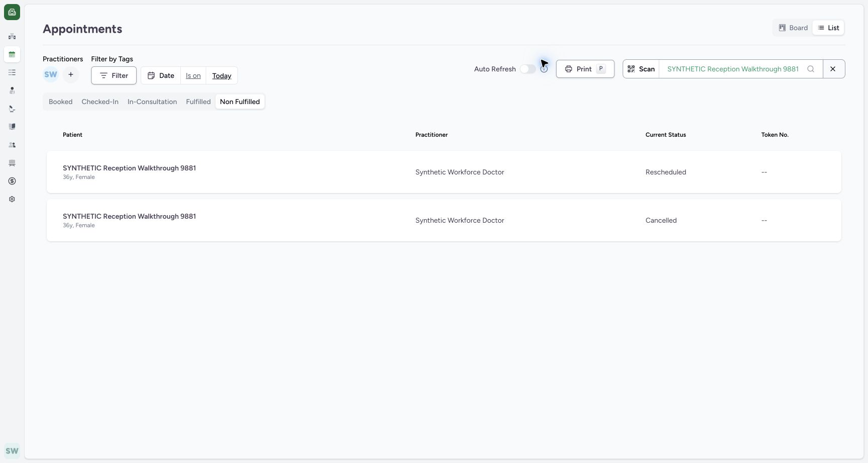
Task: Clear the search with X button
Action: coord(833,69)
